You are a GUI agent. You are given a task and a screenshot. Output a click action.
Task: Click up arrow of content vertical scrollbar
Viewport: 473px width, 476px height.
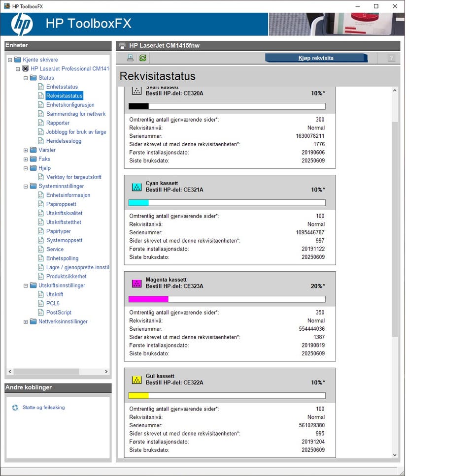click(x=395, y=90)
